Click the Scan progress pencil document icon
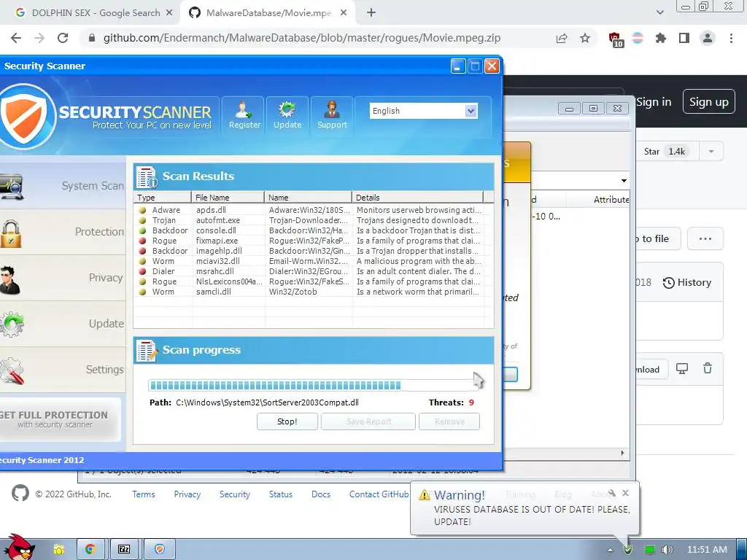The image size is (747, 560). click(147, 351)
